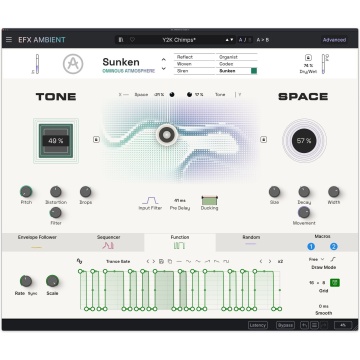Click the A > B copy button
This screenshot has width=360, height=360.
point(263,40)
